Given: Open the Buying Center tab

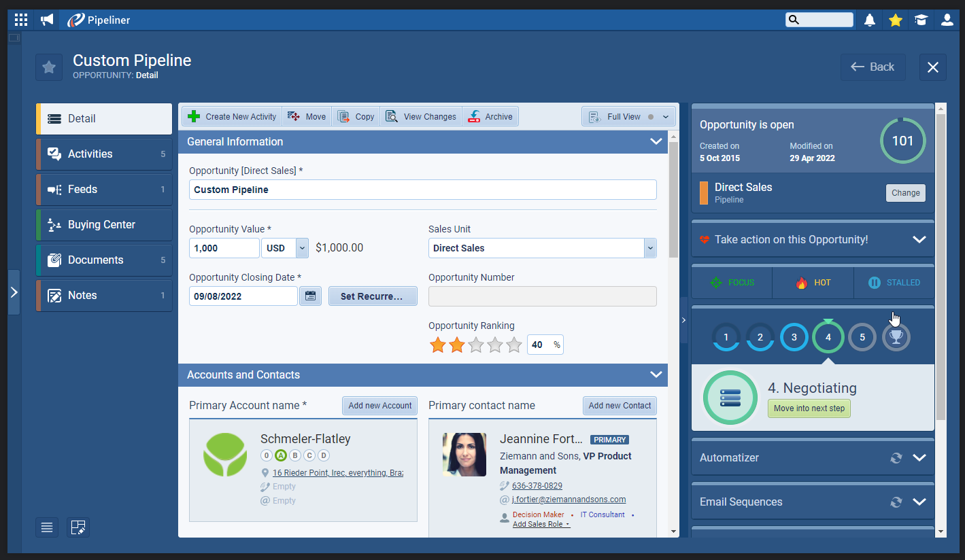Looking at the screenshot, I should pyautogui.click(x=104, y=225).
